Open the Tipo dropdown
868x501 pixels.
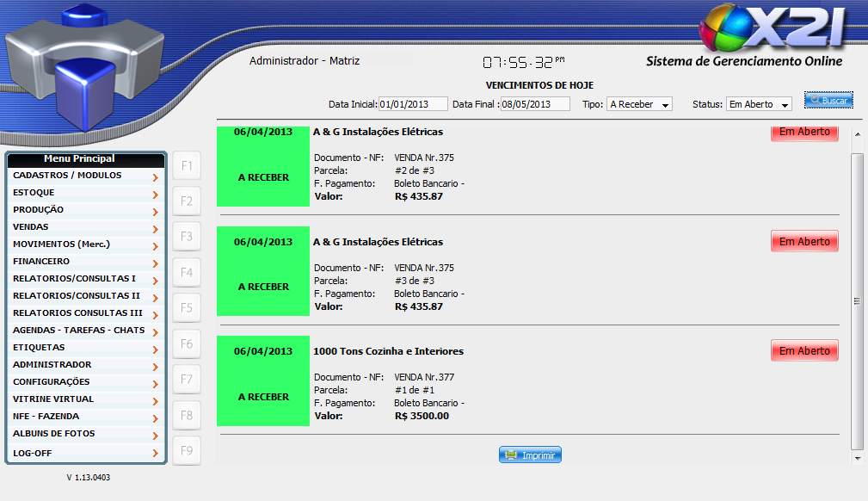pos(640,104)
